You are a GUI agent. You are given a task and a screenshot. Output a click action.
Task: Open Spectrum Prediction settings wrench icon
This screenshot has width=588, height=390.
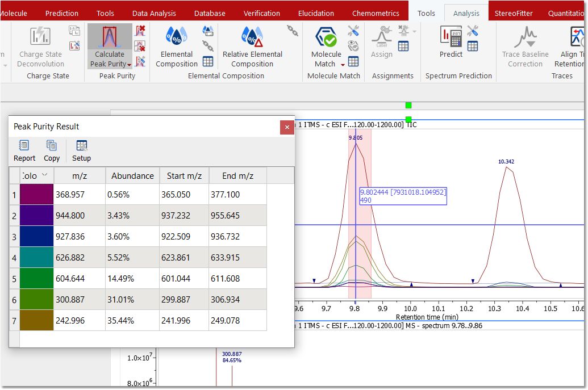coord(473,31)
